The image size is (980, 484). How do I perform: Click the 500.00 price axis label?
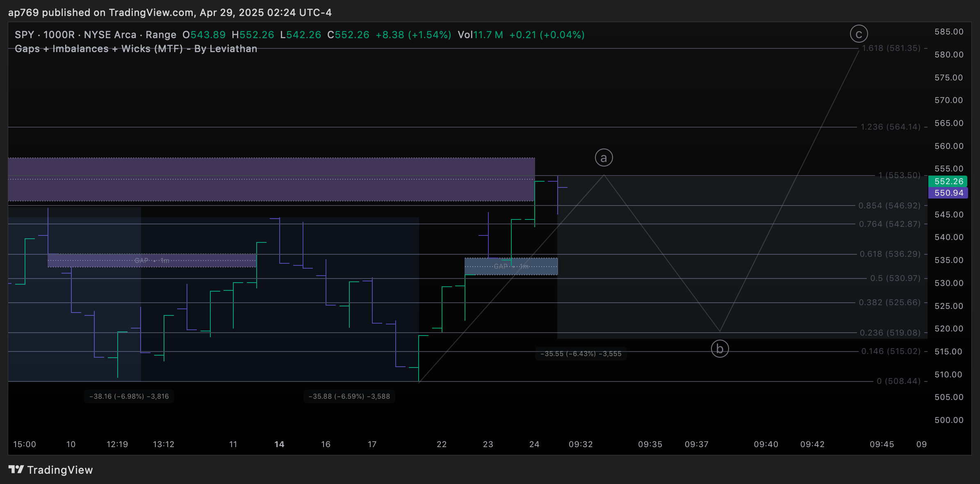pos(949,420)
